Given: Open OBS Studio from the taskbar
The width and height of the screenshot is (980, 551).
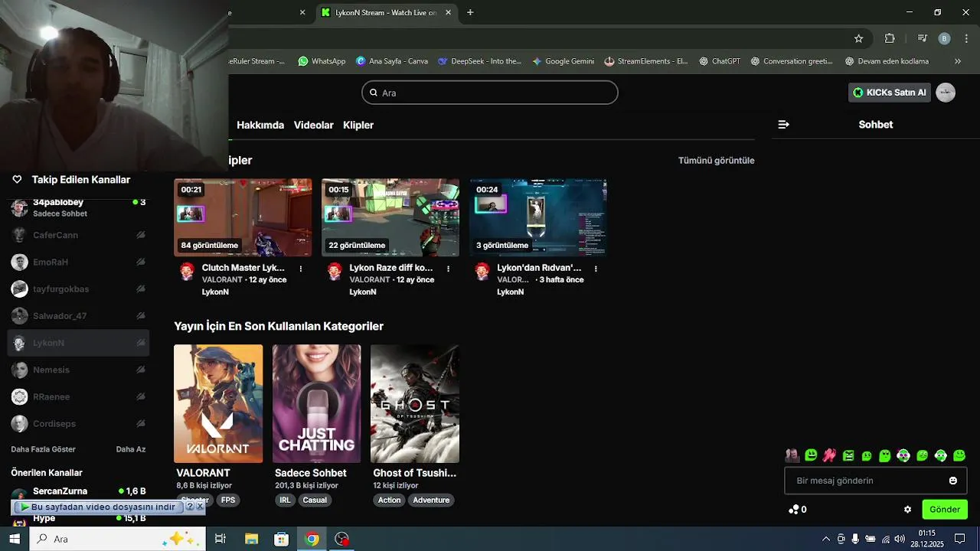Looking at the screenshot, I should [x=342, y=539].
